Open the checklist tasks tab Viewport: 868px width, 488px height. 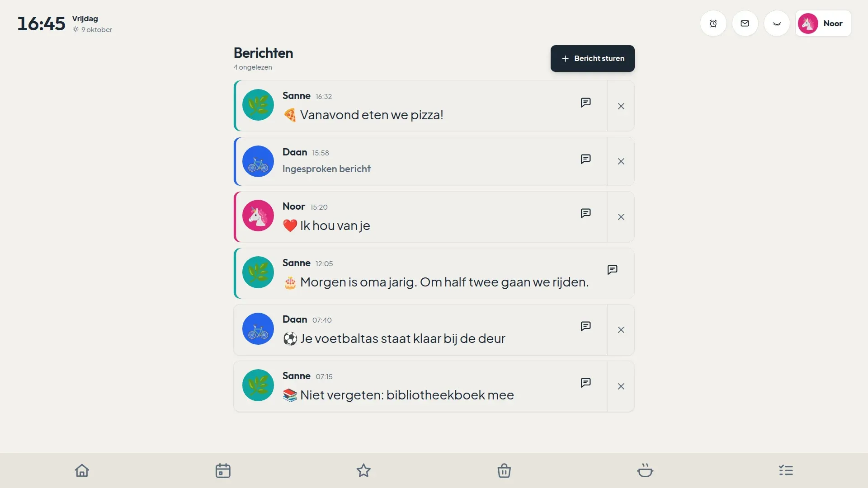tap(786, 470)
